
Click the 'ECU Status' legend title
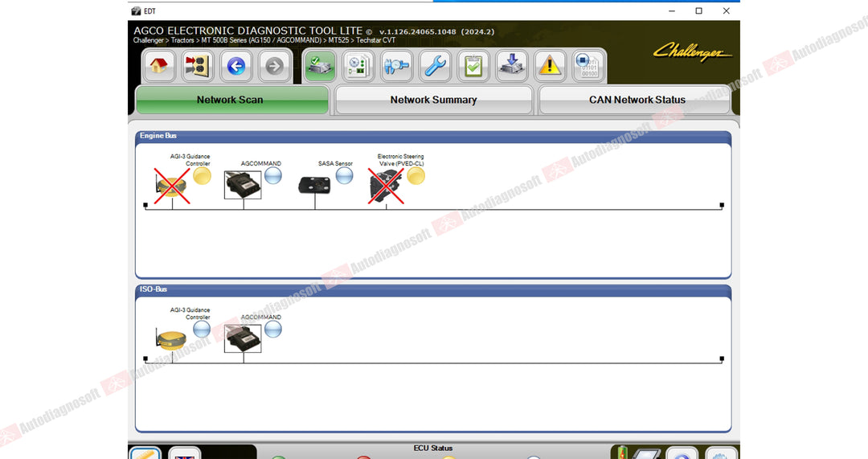coord(433,448)
